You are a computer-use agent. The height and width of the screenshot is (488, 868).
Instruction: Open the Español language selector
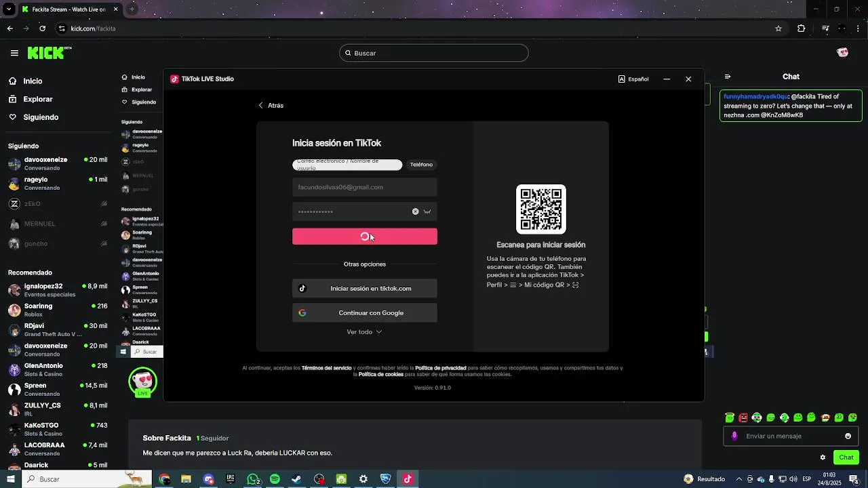[x=633, y=79]
